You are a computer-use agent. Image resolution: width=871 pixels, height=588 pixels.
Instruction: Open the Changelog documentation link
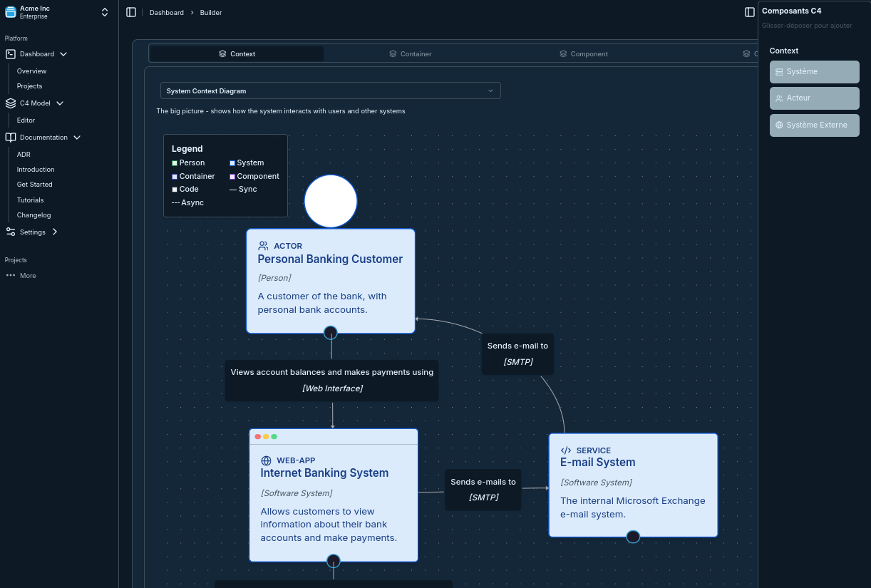coord(33,215)
